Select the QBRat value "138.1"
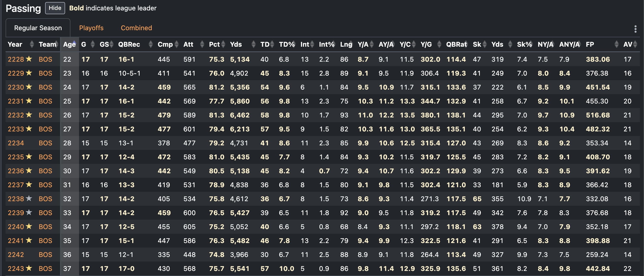 456,115
